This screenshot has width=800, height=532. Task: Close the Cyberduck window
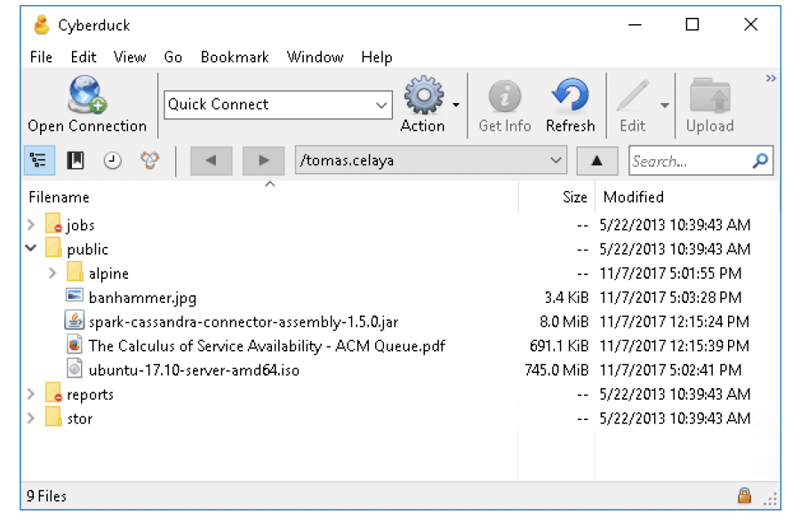(x=750, y=25)
